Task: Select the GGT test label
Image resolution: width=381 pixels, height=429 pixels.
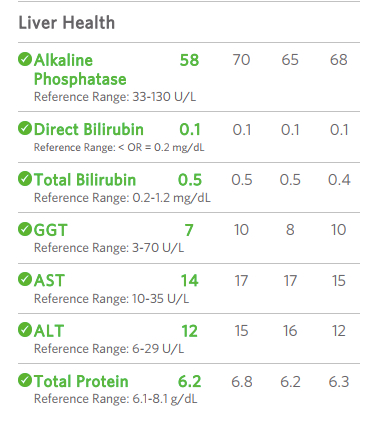Action: click(51, 230)
